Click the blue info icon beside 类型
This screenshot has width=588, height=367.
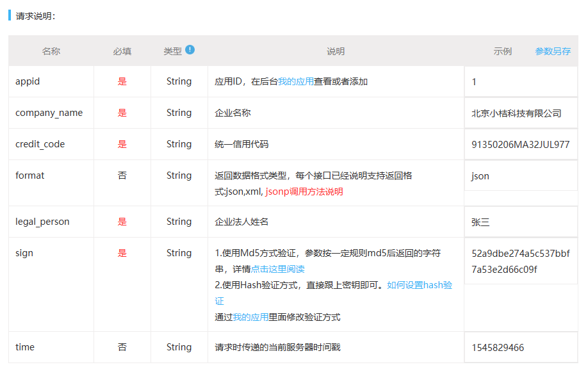pyautogui.click(x=190, y=49)
